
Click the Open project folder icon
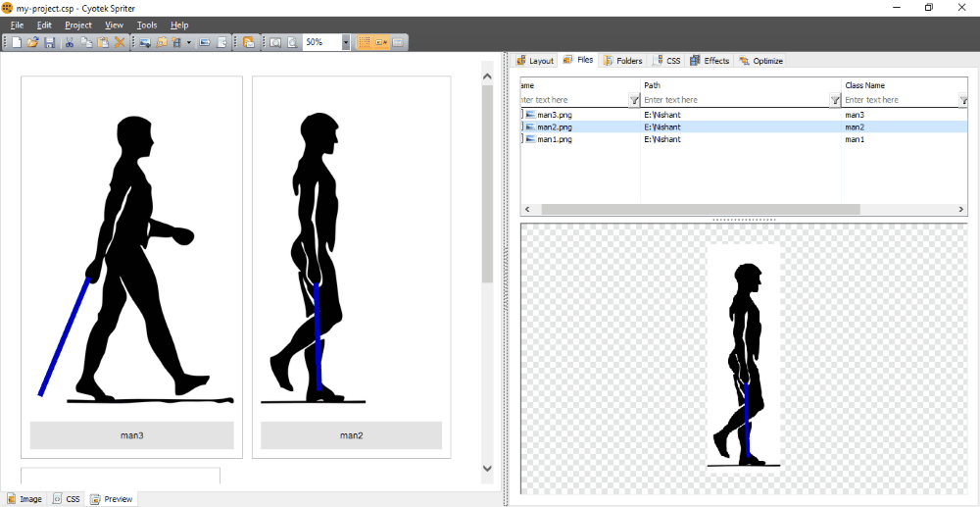(32, 42)
